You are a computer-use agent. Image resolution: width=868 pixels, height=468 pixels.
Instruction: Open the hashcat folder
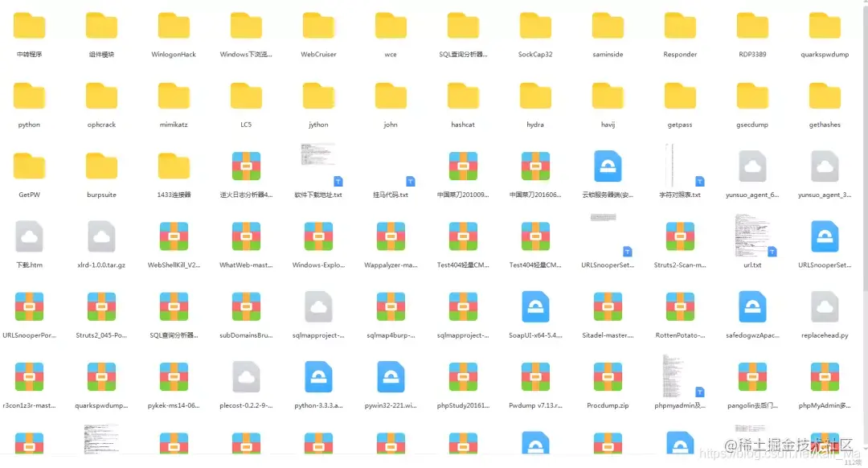pyautogui.click(x=464, y=96)
